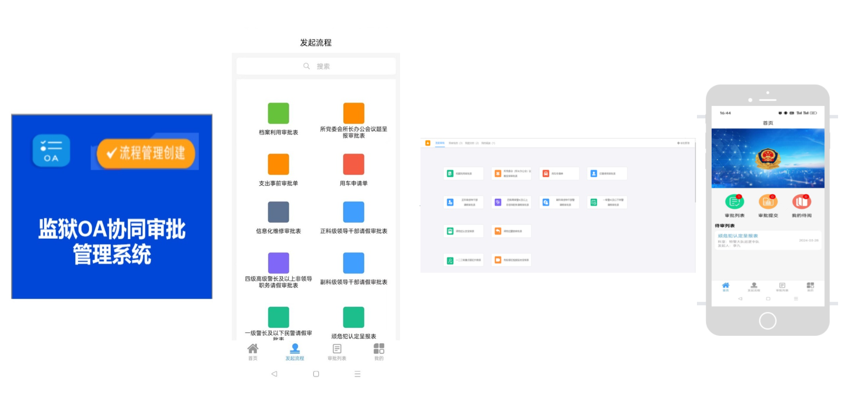Open the gear settings link in web view header
868x408 pixels.
point(683,143)
